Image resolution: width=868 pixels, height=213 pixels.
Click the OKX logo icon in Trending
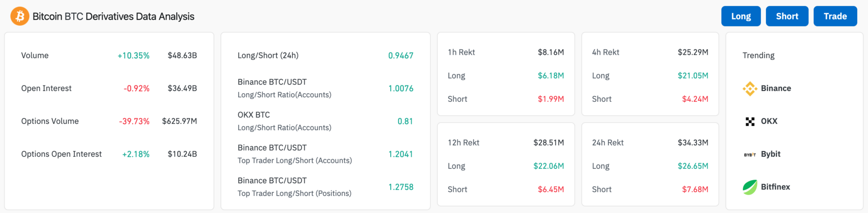[x=750, y=122]
